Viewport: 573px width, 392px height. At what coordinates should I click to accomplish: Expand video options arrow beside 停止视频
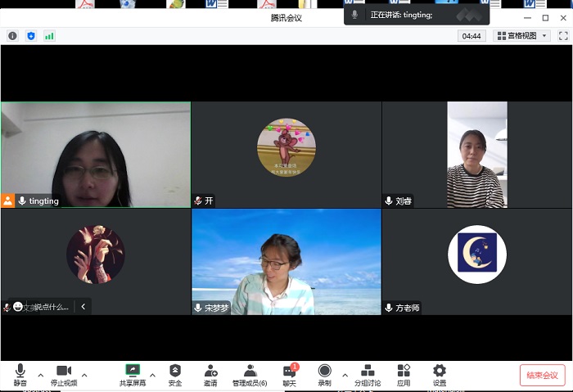pos(84,376)
